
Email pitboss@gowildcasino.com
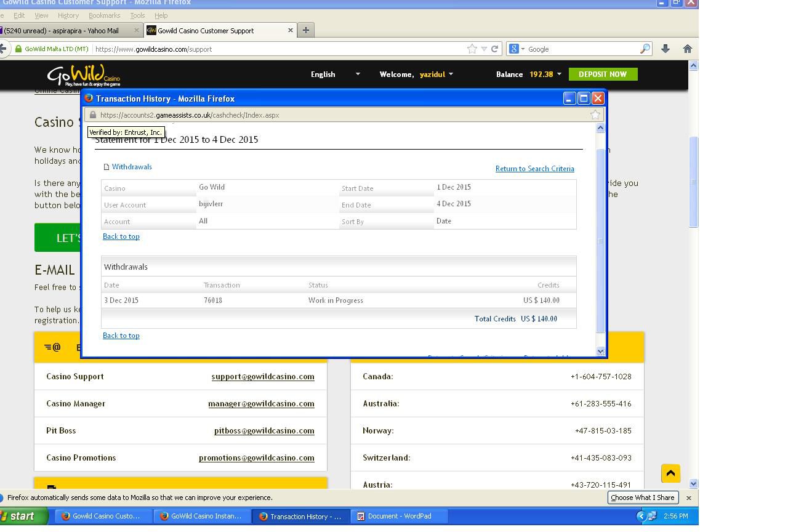(264, 431)
